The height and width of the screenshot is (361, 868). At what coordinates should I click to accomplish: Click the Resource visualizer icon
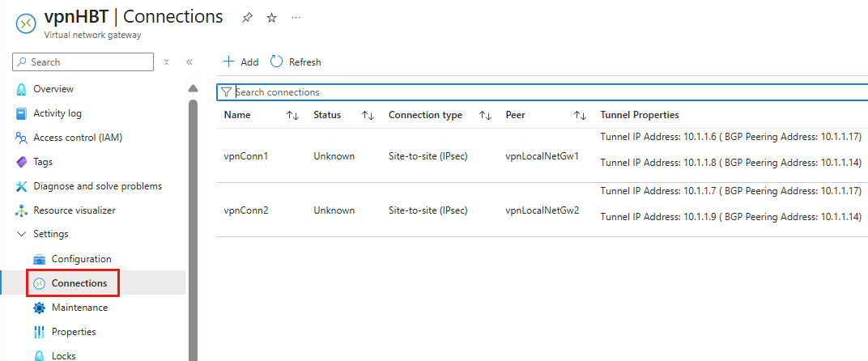(x=22, y=210)
